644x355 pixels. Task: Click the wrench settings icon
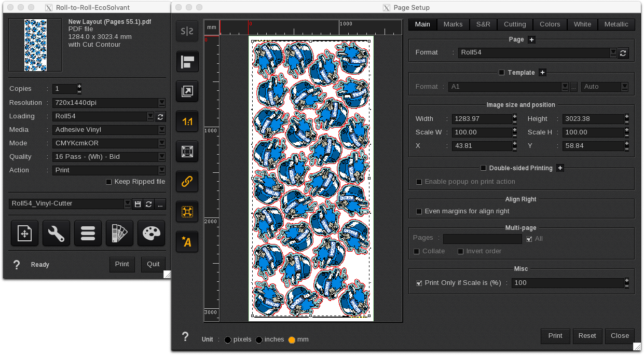click(56, 233)
